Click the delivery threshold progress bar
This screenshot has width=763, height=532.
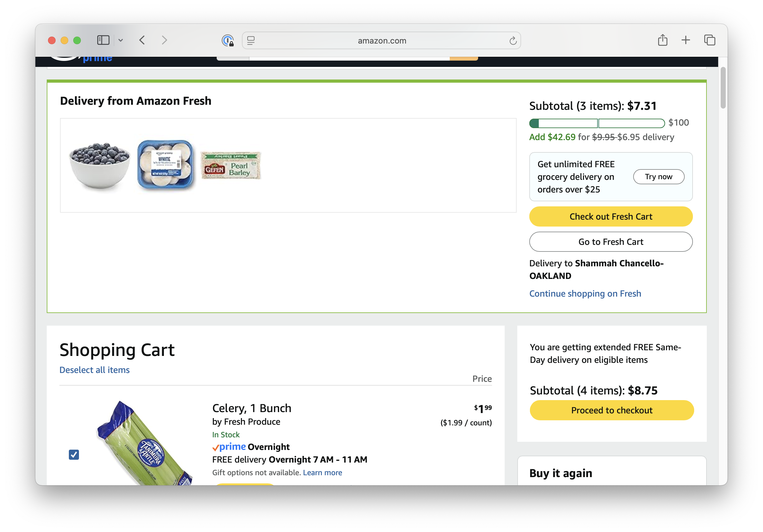click(597, 123)
